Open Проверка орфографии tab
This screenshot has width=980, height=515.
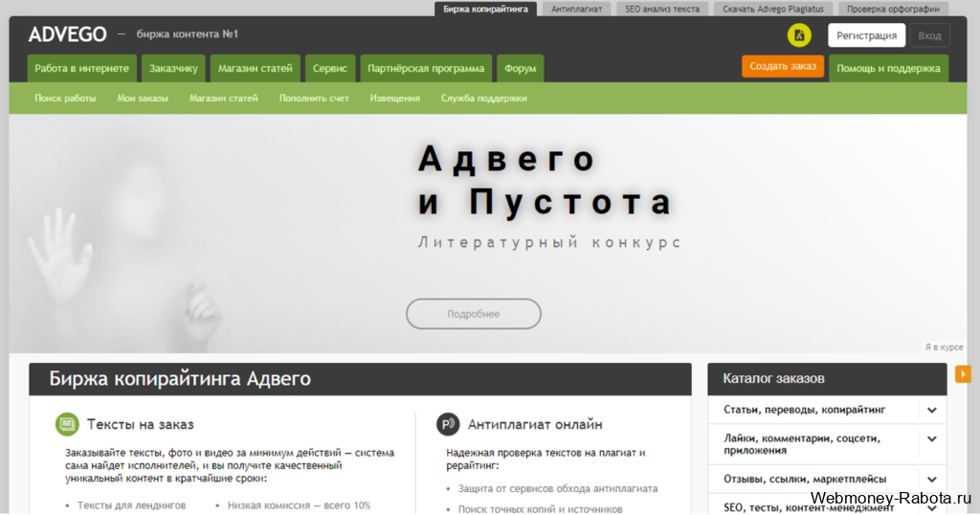893,9
